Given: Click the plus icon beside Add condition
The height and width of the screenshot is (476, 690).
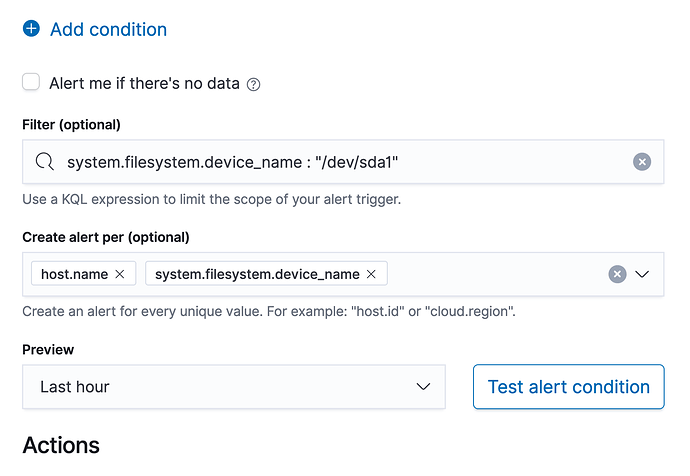Looking at the screenshot, I should (x=32, y=30).
